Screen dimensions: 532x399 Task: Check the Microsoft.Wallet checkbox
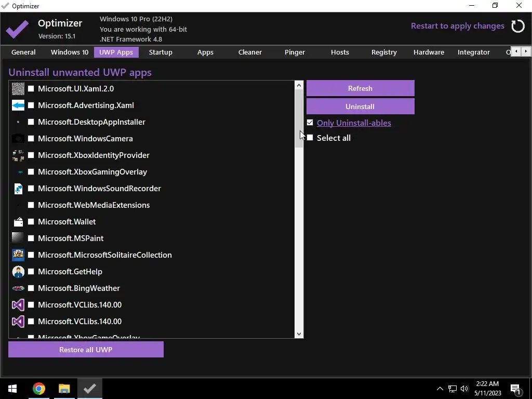(x=31, y=222)
